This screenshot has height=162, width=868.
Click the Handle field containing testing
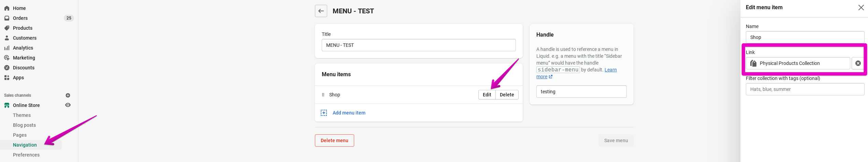point(581,92)
